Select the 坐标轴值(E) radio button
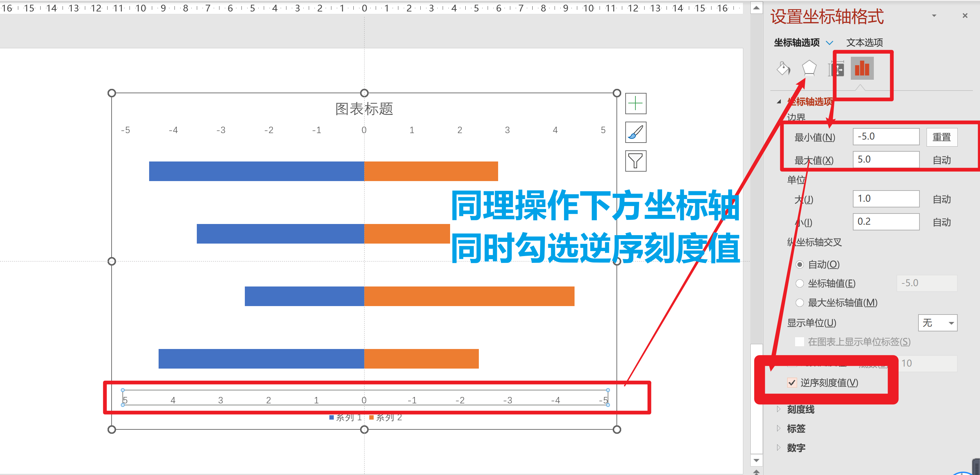Viewport: 980px width, 475px height. point(800,283)
